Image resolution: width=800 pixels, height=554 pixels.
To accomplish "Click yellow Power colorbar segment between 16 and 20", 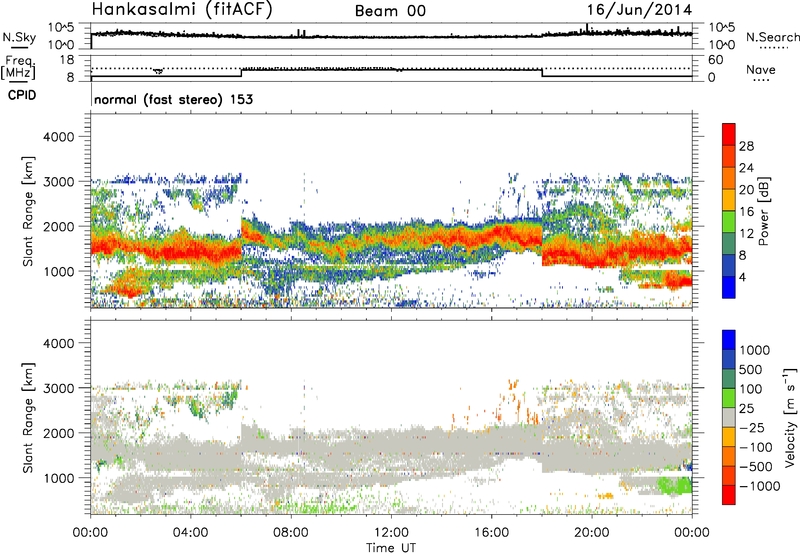I will [729, 200].
